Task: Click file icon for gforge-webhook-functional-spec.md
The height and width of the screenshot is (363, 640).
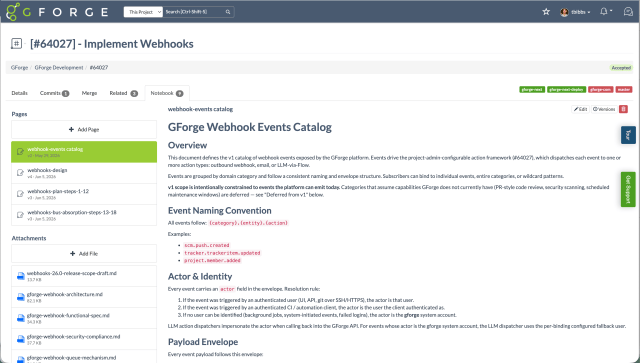Action: point(20,318)
